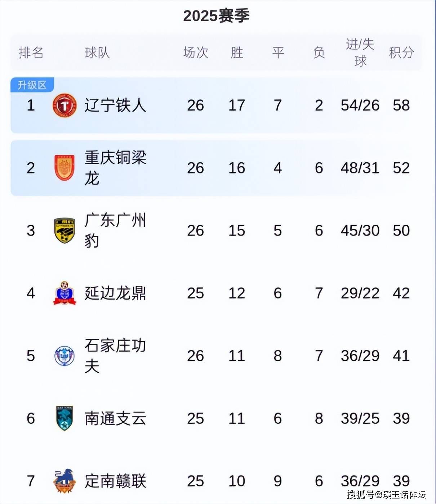Open the 延边龙鼎 team page
Viewport: 436px width, 504px height.
(x=115, y=293)
